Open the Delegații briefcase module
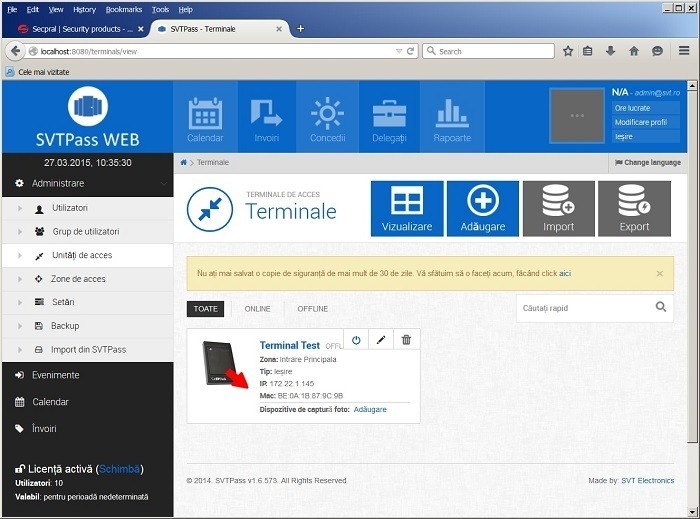 tap(390, 117)
